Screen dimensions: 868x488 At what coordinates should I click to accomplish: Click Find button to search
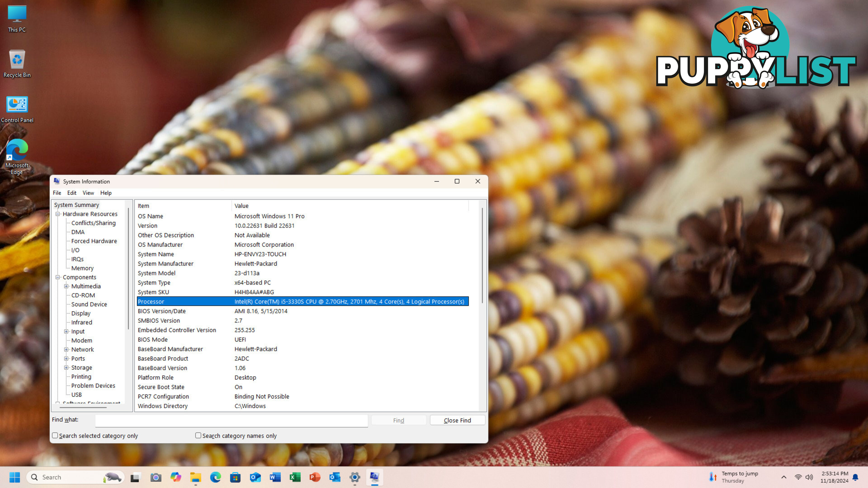pos(398,420)
